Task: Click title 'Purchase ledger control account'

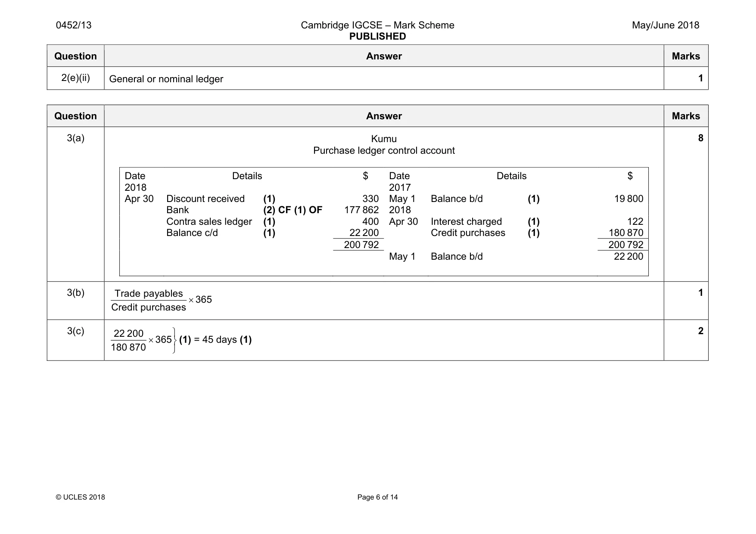Action: [384, 151]
